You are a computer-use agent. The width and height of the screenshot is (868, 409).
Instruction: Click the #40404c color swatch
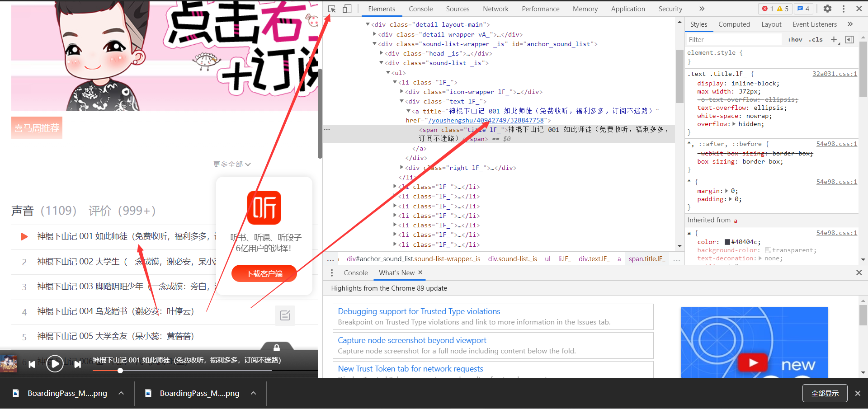(727, 242)
